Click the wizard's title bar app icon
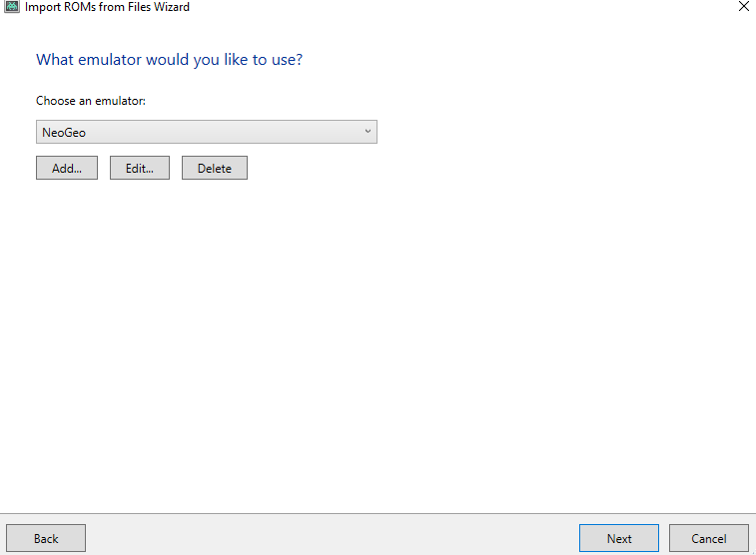This screenshot has width=756, height=555. point(12,6)
